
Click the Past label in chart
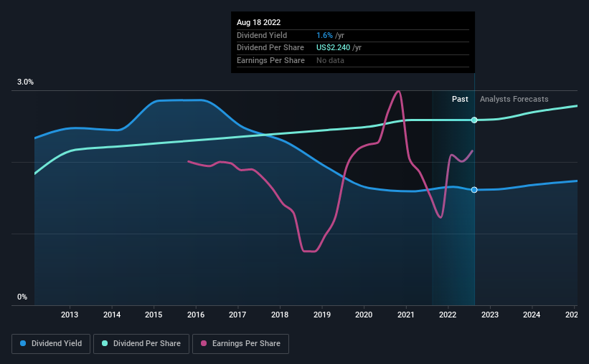point(460,99)
